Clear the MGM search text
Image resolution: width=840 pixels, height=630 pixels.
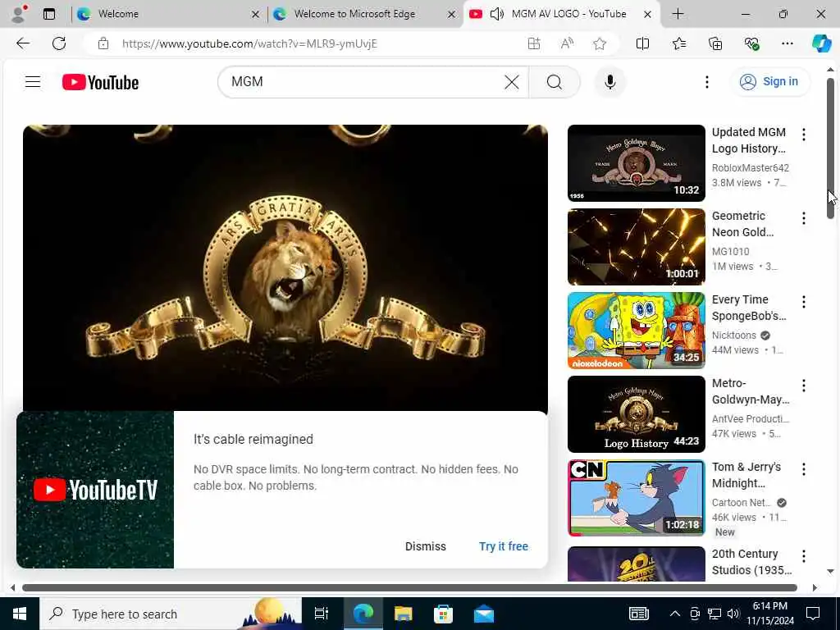[x=512, y=82]
